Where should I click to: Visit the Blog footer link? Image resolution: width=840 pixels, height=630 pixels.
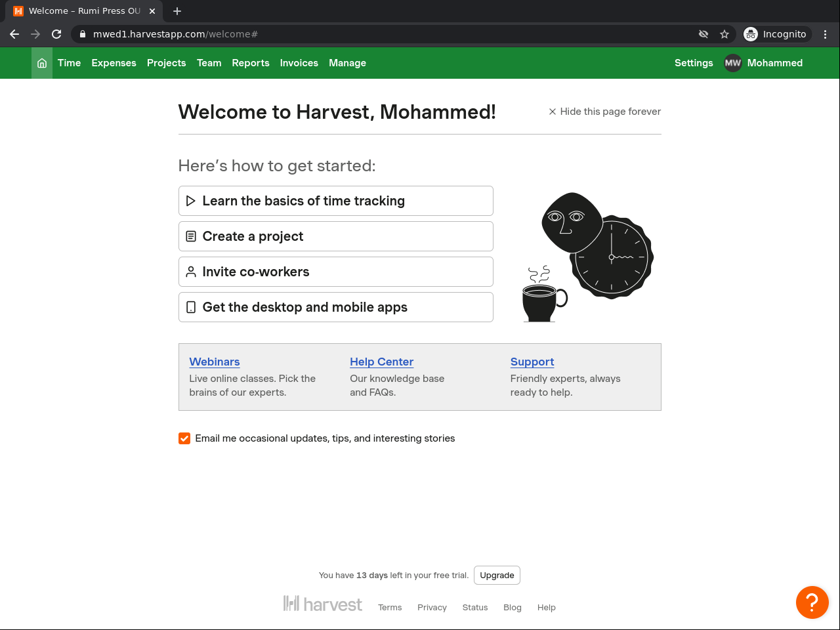click(x=513, y=608)
